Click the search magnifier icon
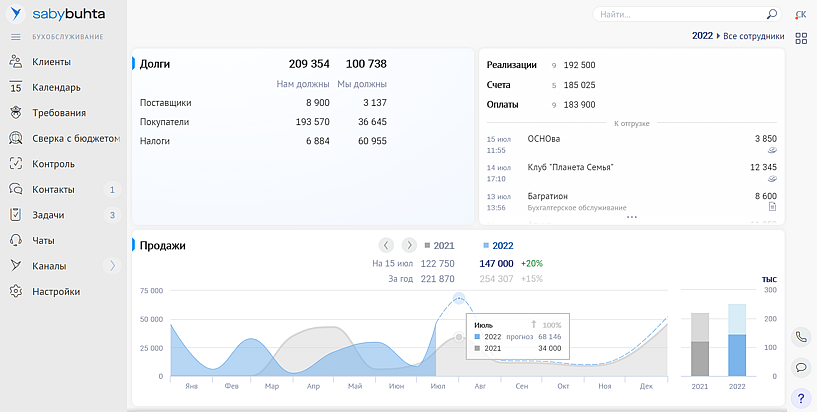Viewport: 817px width, 412px height. pyautogui.click(x=771, y=15)
